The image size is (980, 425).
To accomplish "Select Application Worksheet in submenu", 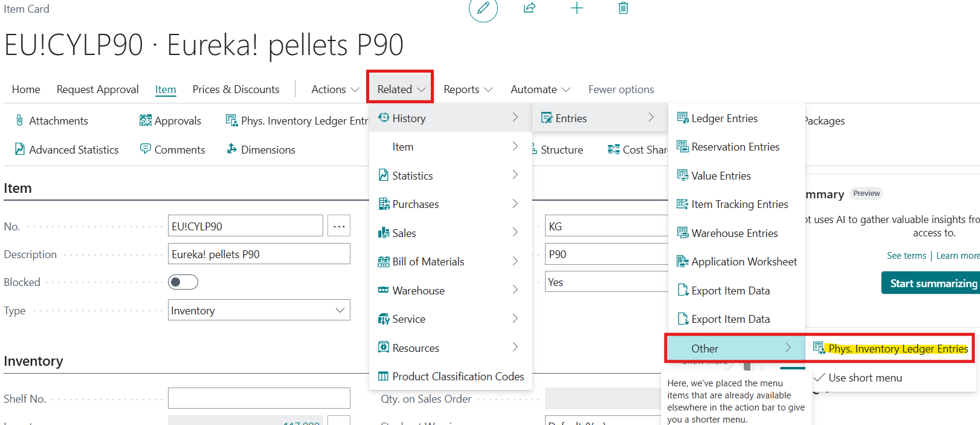I will coord(737,262).
